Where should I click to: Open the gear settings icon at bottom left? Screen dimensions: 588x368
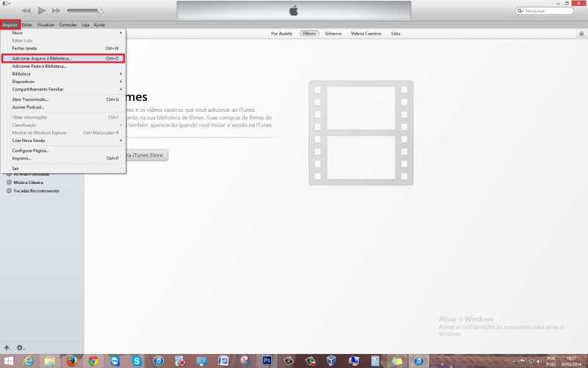click(20, 347)
